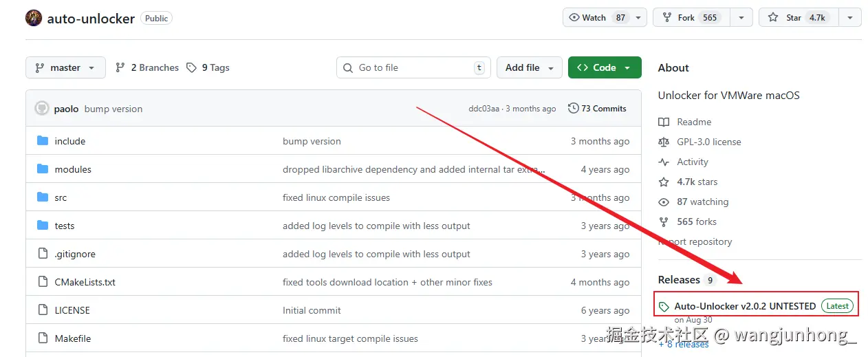This screenshot has height=357, width=868.
Task: Click the search magnifier in Go to file
Action: coord(348,67)
